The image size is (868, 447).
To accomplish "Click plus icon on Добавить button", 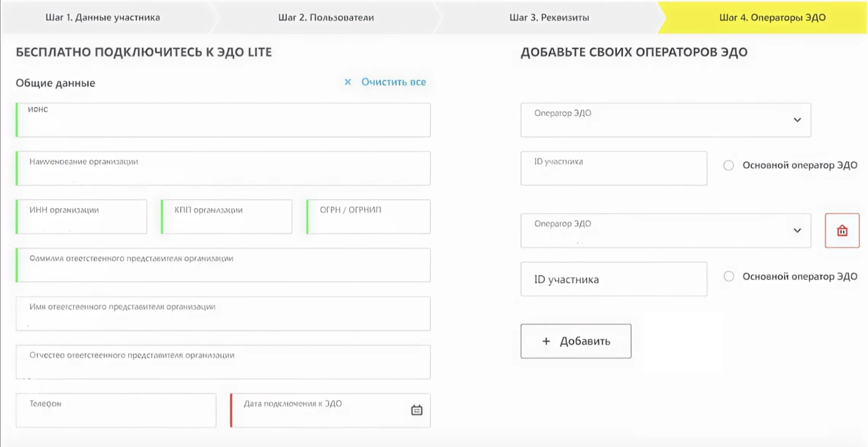I will click(546, 341).
